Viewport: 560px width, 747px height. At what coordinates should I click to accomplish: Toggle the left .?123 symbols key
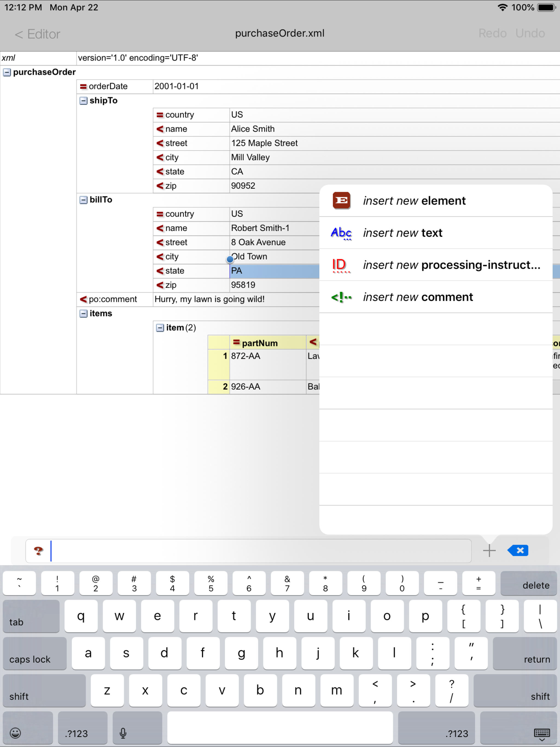click(82, 728)
